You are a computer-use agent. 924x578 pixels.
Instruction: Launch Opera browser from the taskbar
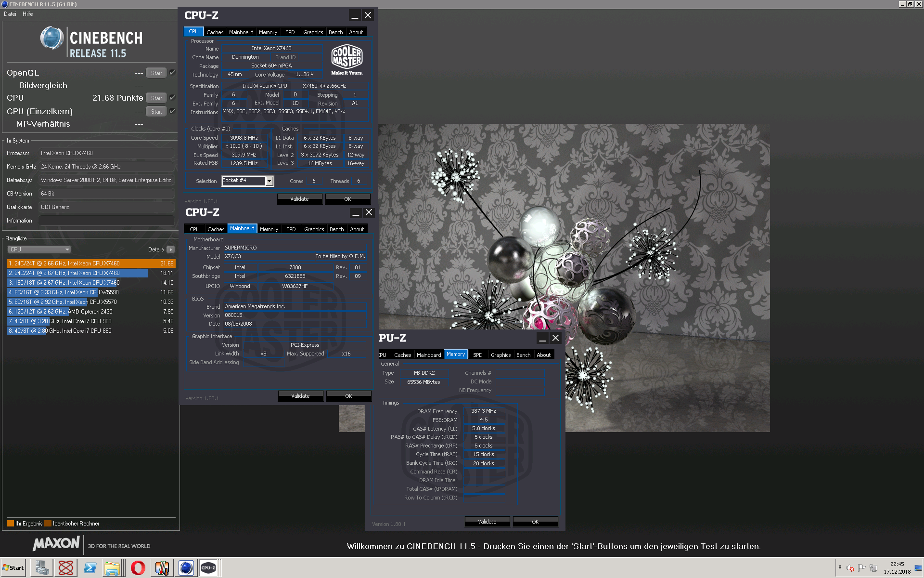click(138, 568)
